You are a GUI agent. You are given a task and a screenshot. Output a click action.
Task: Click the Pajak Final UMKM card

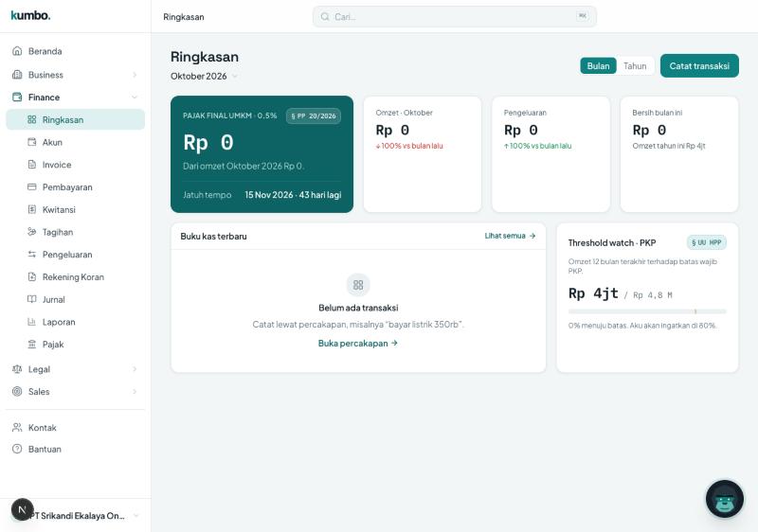pyautogui.click(x=262, y=154)
